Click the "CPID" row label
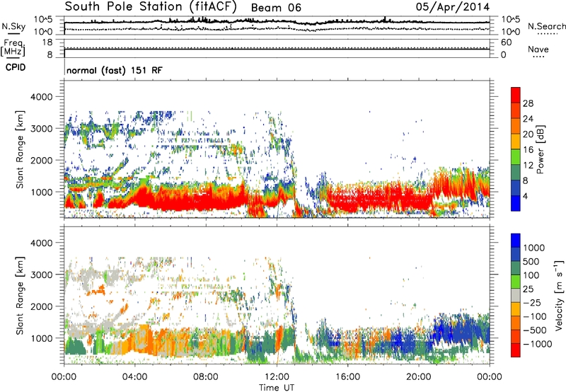 pyautogui.click(x=16, y=67)
